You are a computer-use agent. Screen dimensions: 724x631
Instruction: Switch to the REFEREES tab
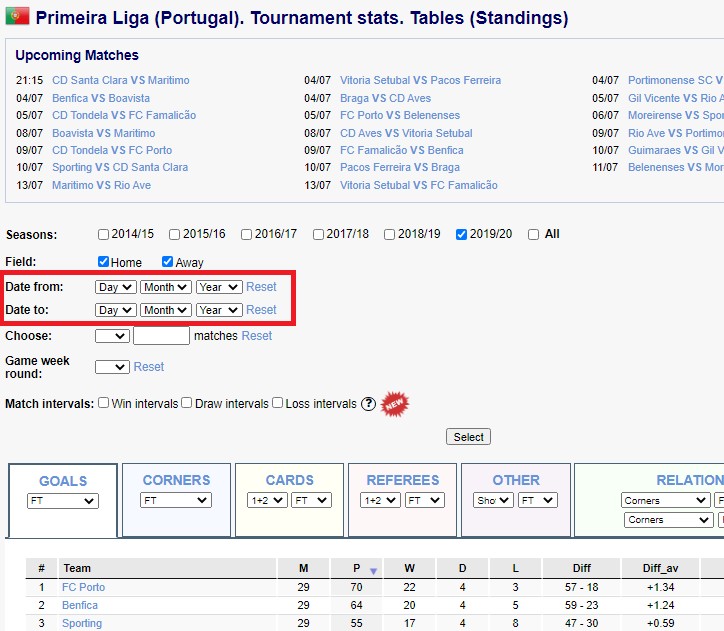point(403,480)
